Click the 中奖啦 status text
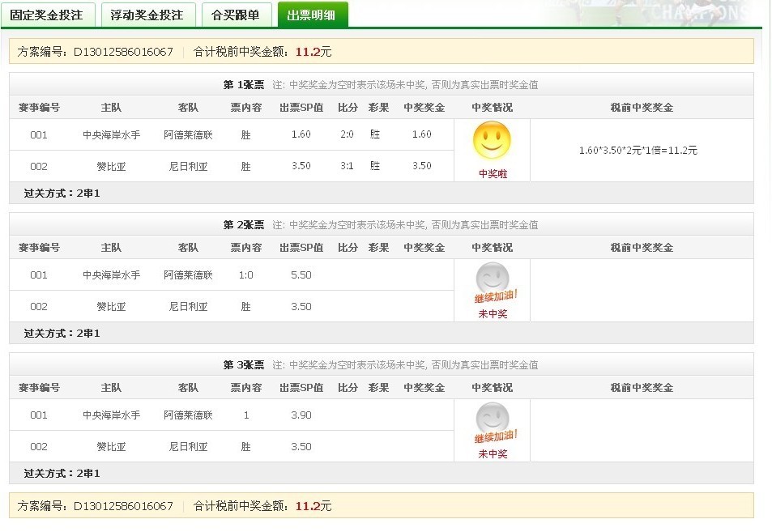The image size is (772, 532). 493,173
